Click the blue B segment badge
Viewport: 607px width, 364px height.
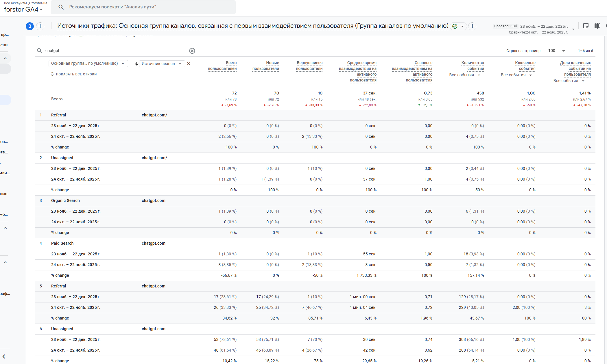click(29, 26)
